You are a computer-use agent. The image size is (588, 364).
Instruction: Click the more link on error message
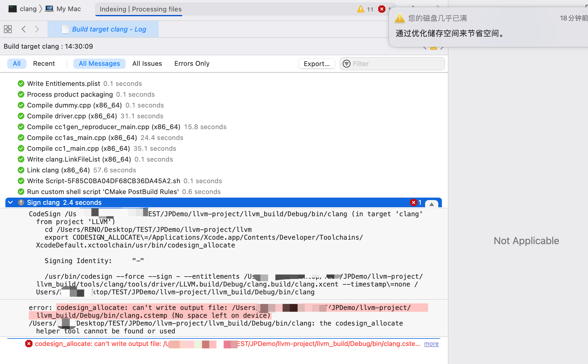pos(431,344)
